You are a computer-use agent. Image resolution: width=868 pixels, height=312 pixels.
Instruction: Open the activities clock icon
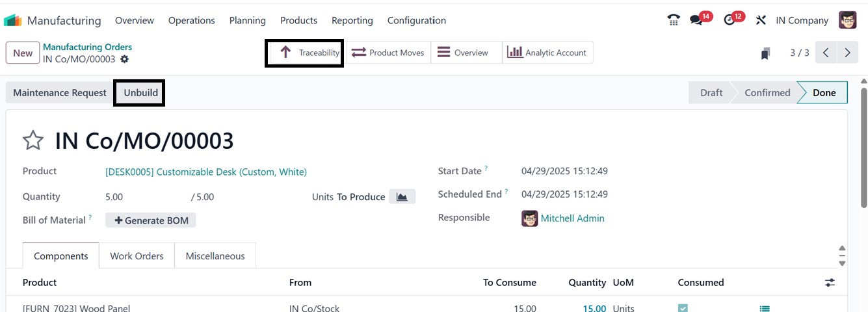pyautogui.click(x=729, y=20)
